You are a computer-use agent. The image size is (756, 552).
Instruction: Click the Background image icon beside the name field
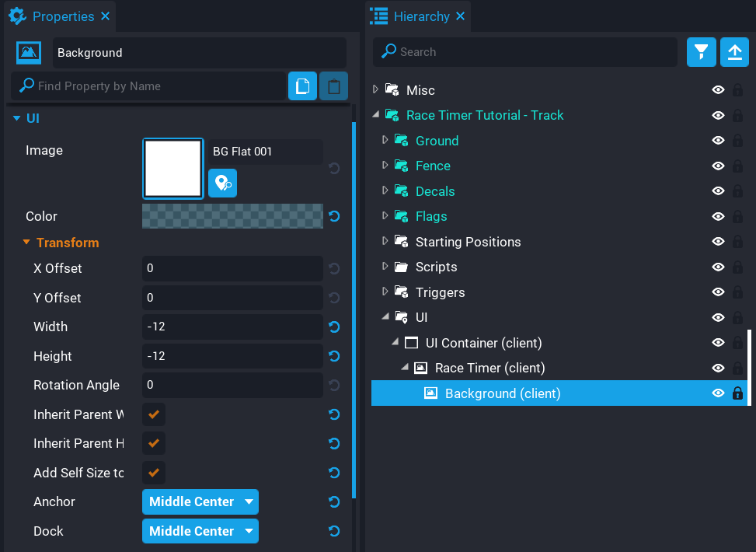click(x=28, y=53)
